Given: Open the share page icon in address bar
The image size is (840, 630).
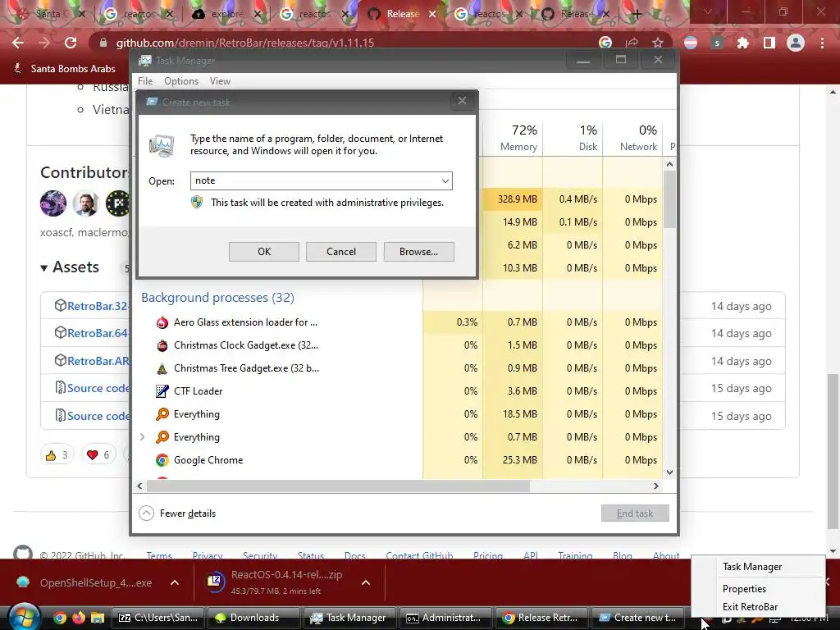Looking at the screenshot, I should point(632,43).
